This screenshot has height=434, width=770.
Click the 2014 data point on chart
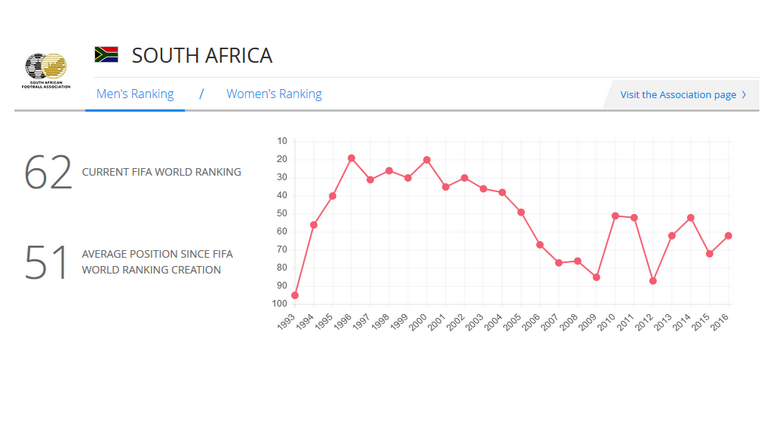691,218
